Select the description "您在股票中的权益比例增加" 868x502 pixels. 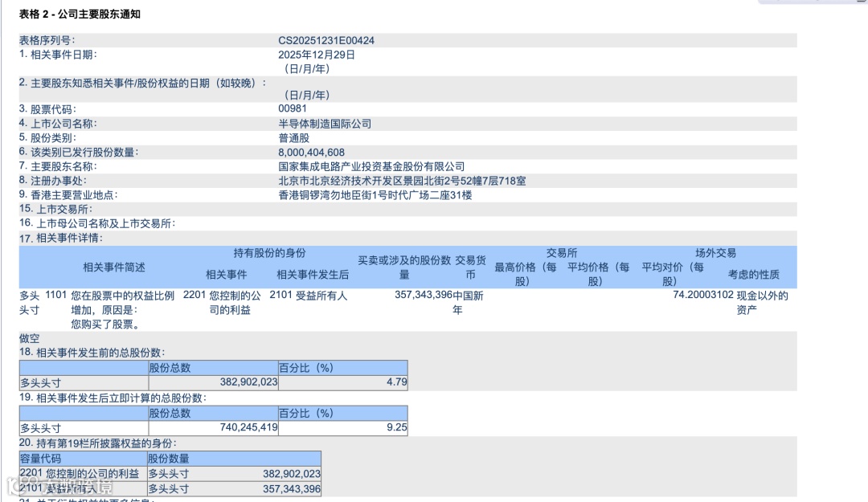[x=123, y=303]
